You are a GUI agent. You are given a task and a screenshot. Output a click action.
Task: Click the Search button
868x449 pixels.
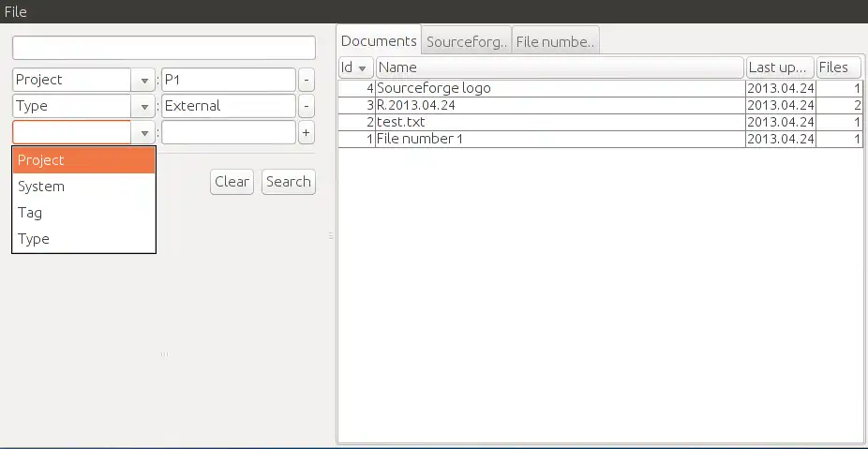[x=289, y=182]
